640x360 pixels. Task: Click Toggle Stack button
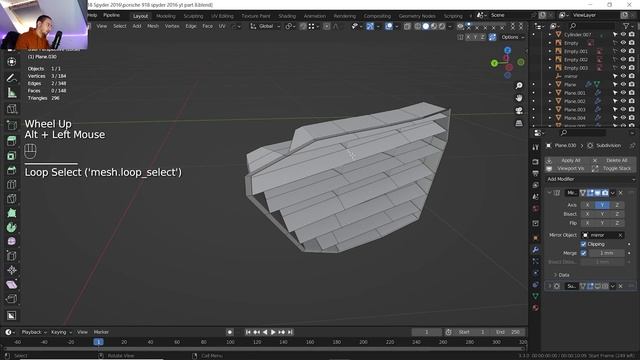613,168
